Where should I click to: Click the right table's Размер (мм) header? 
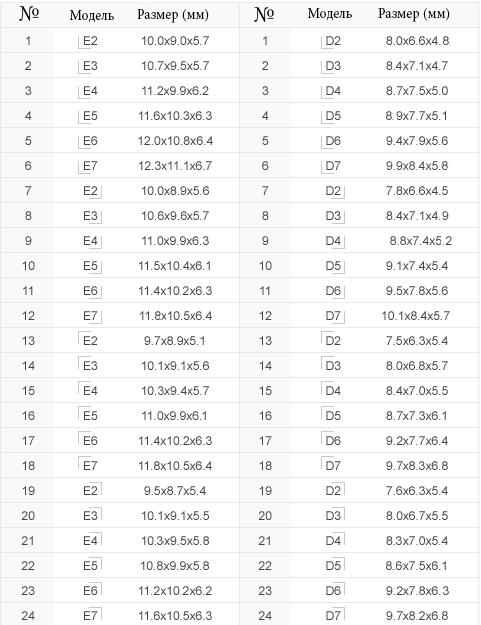[414, 14]
